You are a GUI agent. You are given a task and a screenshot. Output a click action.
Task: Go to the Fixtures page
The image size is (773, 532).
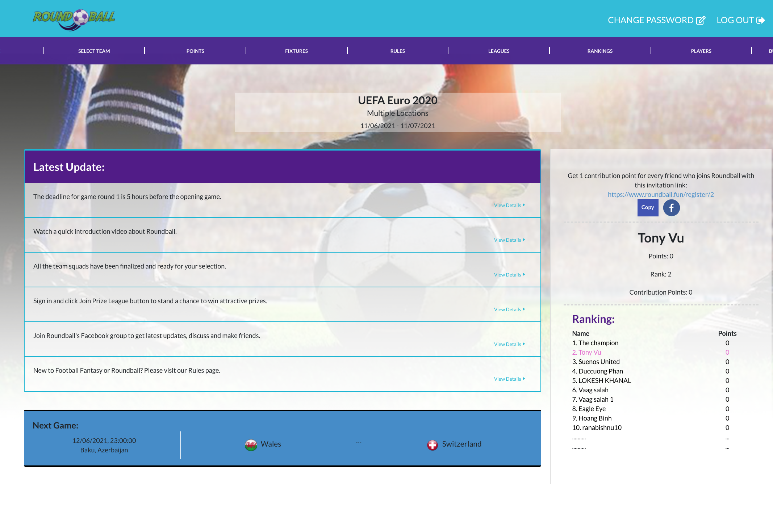pyautogui.click(x=296, y=51)
